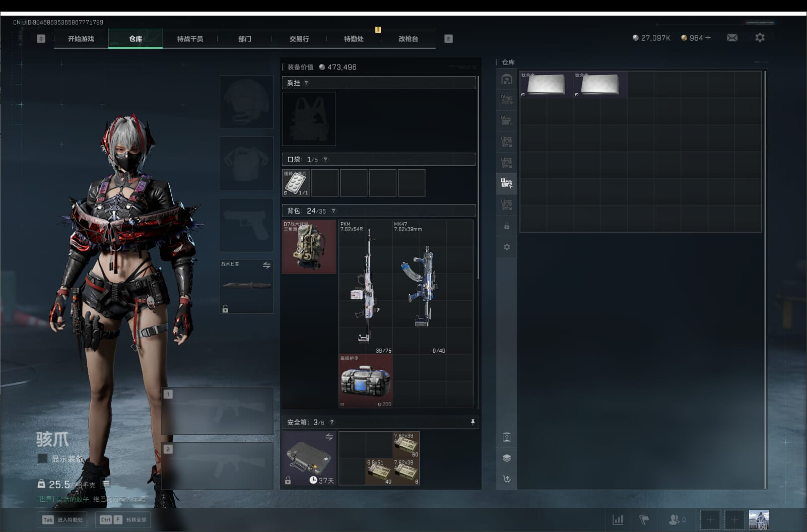Switch to the 特勤处 tab
Image resolution: width=807 pixels, height=532 pixels.
pyautogui.click(x=354, y=39)
